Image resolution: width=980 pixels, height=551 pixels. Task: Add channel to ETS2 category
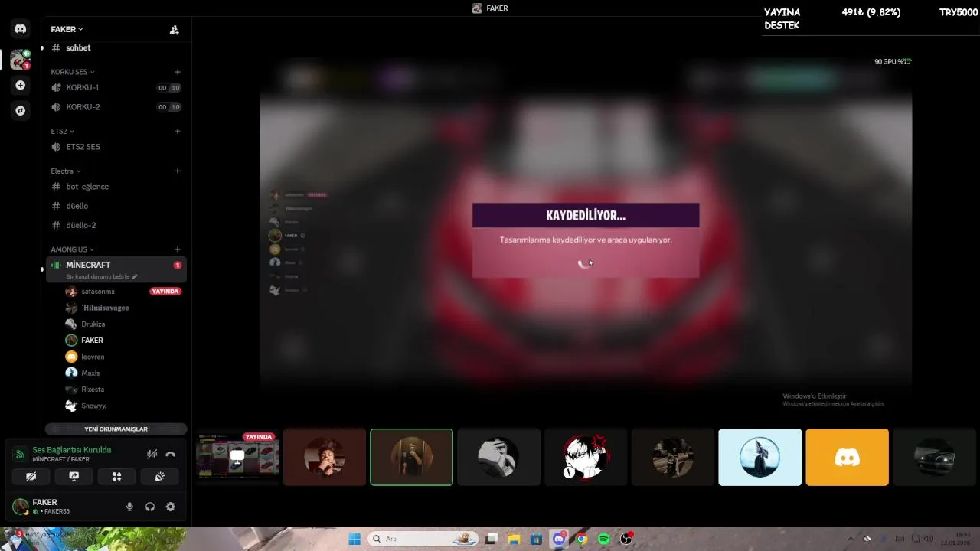tap(178, 131)
